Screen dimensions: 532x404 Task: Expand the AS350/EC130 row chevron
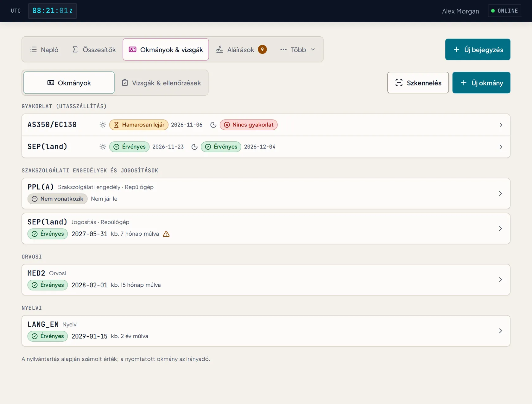click(501, 125)
